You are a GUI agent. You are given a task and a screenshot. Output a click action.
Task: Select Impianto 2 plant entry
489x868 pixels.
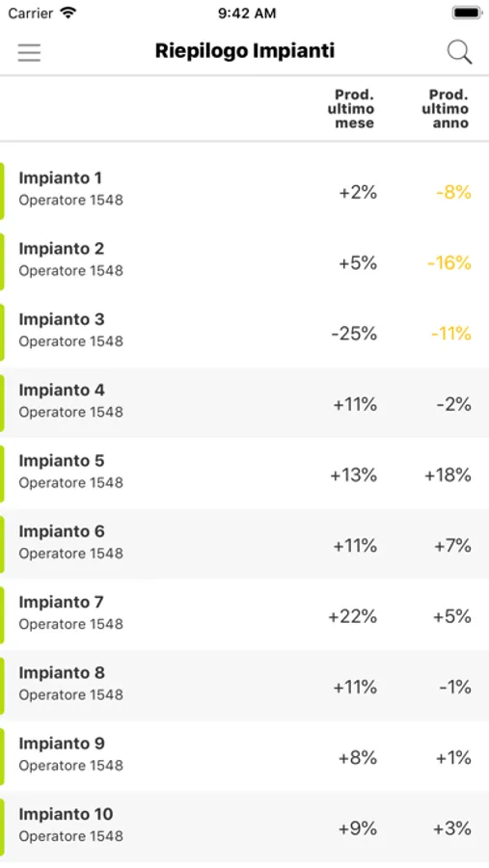[244, 261]
